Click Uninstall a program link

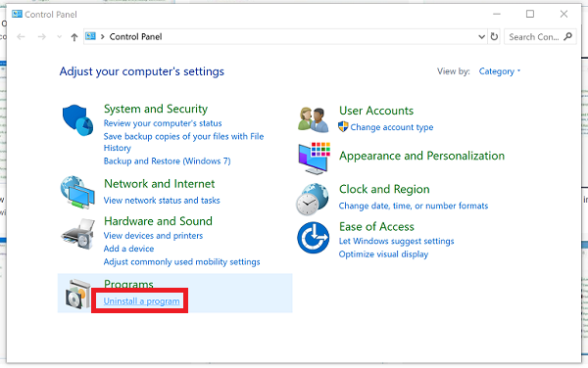(x=142, y=301)
